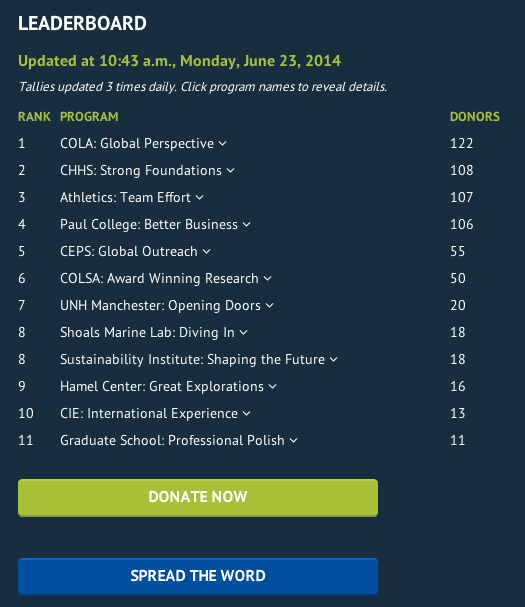Expand the COLA: Global Perspective chevron
Image resolution: width=525 pixels, height=607 pixels.
(223, 144)
